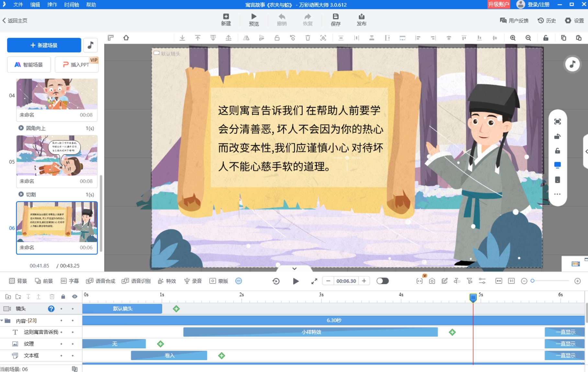
Task: Click the 00:06.30 duration field
Action: pos(346,281)
